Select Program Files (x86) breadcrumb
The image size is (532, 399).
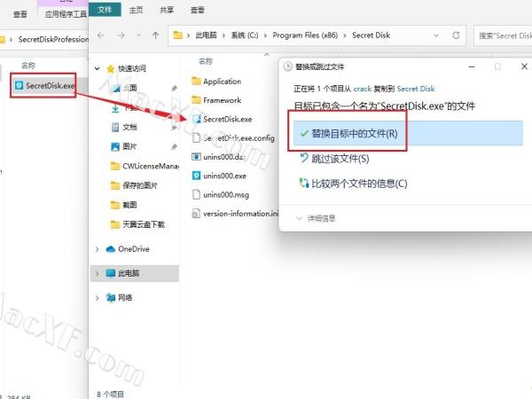(305, 35)
